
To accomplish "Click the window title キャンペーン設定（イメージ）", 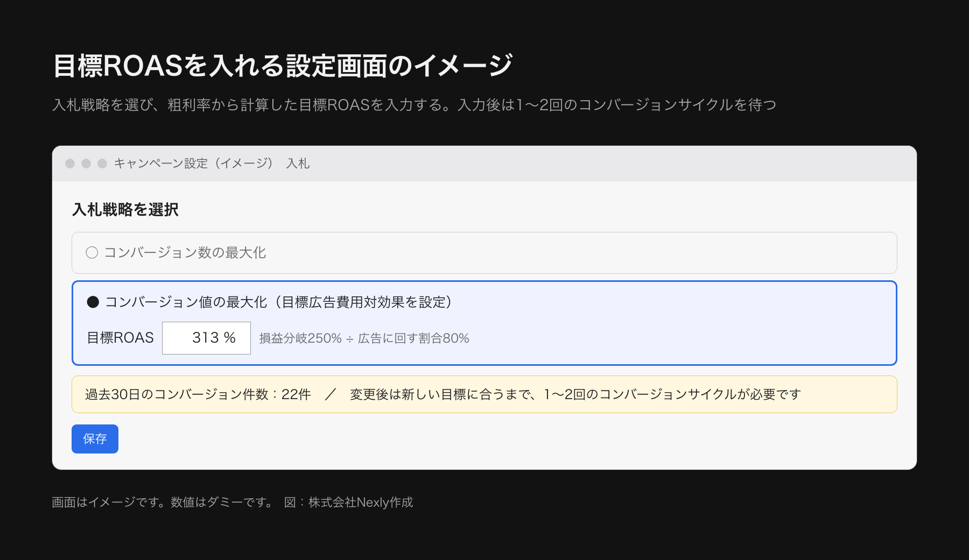I will click(194, 164).
